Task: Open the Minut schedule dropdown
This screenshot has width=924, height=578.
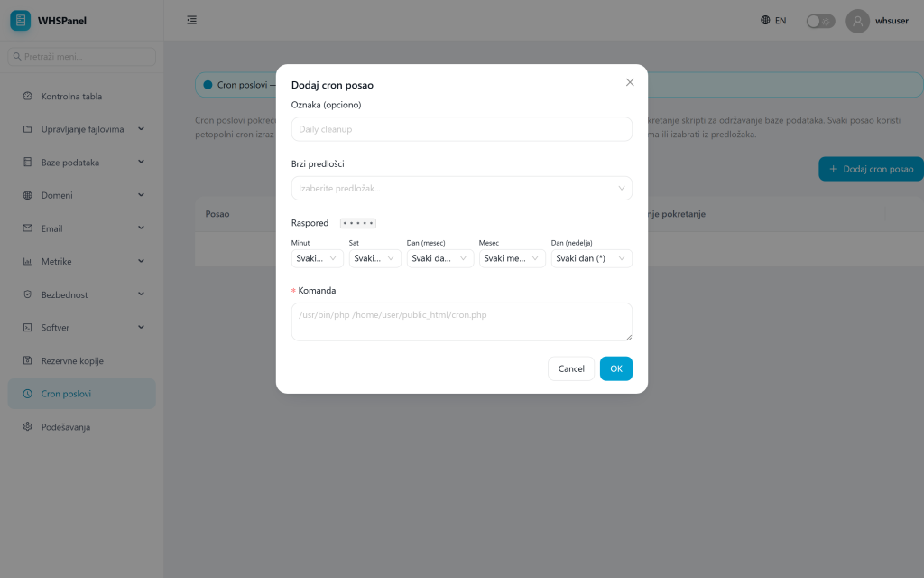Action: (x=317, y=258)
